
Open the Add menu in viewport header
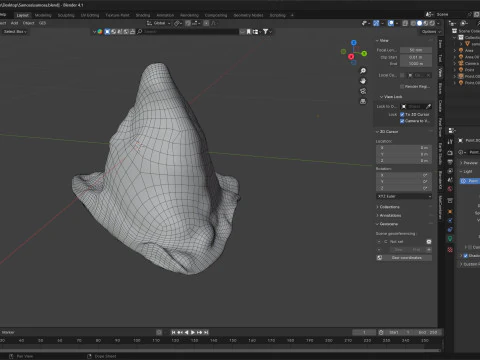pyautogui.click(x=14, y=23)
